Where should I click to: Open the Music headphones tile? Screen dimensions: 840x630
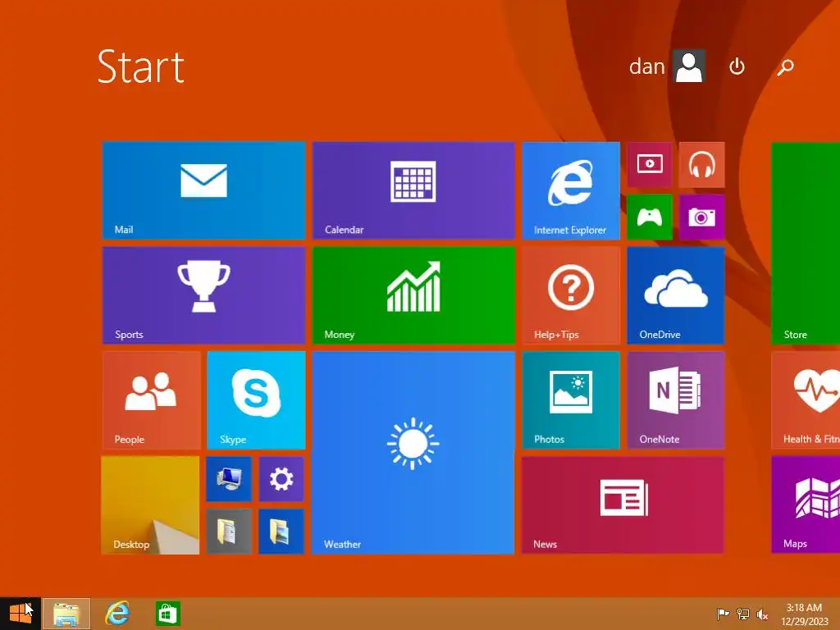(x=702, y=164)
